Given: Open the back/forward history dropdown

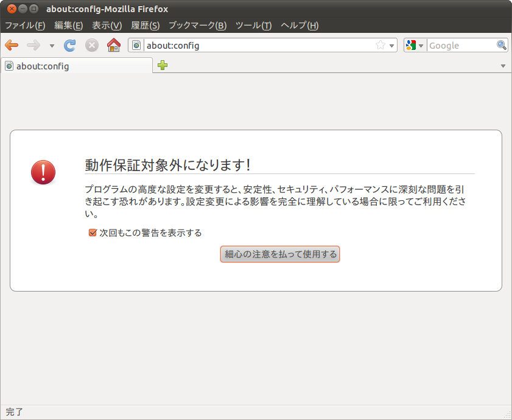Looking at the screenshot, I should click(x=52, y=46).
